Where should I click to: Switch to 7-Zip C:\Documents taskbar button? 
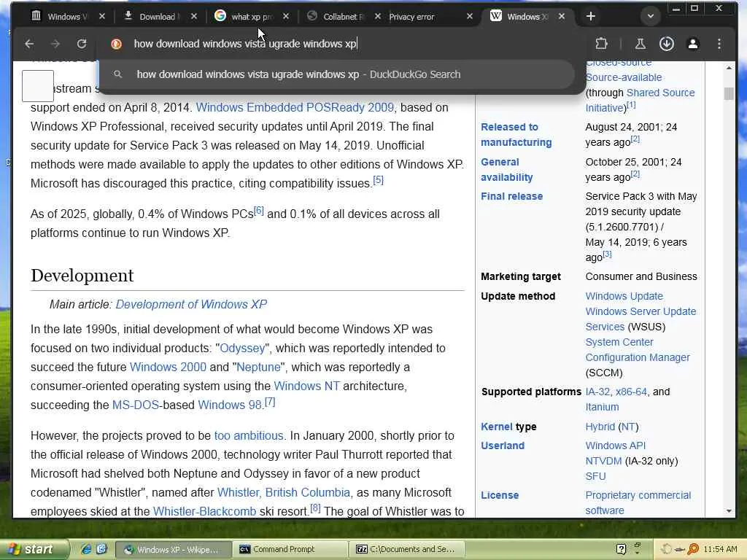[x=406, y=549]
